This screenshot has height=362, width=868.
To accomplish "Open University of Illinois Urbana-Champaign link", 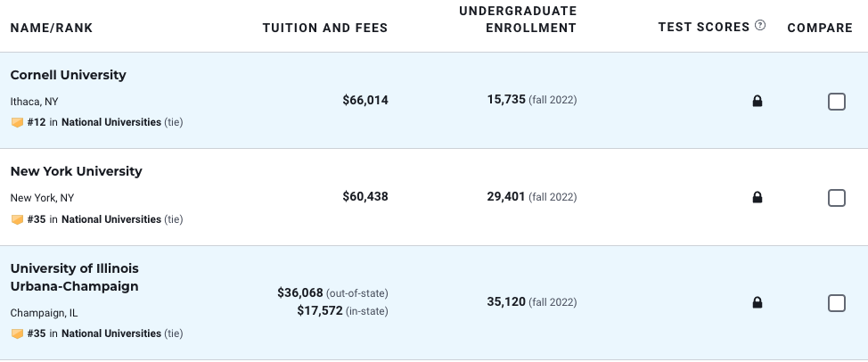I will (x=75, y=277).
